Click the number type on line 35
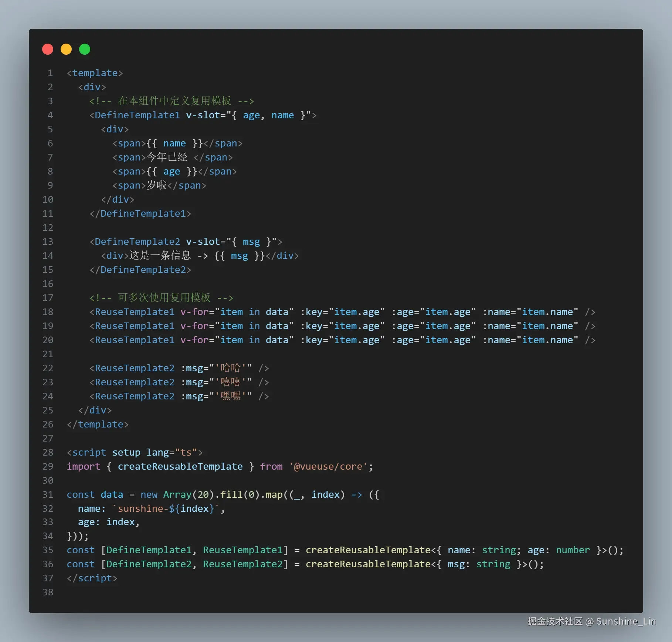672x642 pixels. [x=573, y=550]
